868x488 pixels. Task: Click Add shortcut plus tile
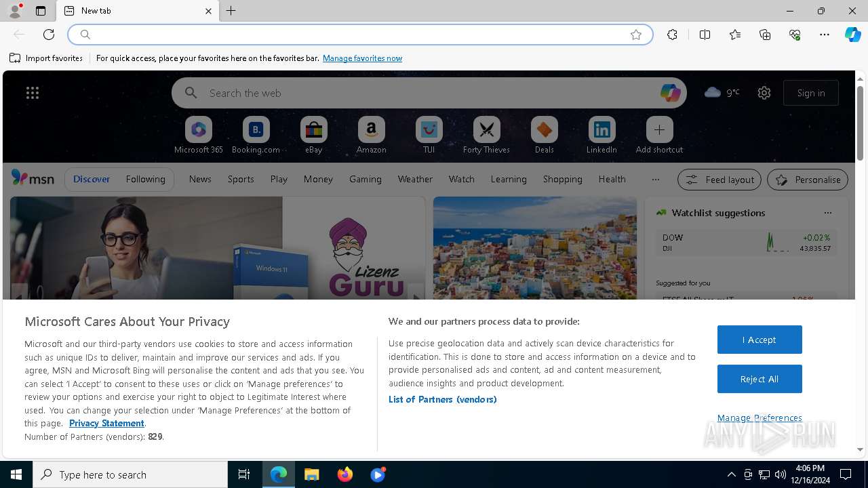[x=659, y=135]
